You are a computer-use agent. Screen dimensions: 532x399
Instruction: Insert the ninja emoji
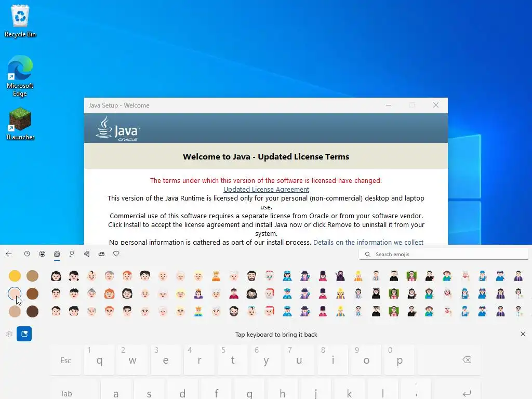coord(341,276)
